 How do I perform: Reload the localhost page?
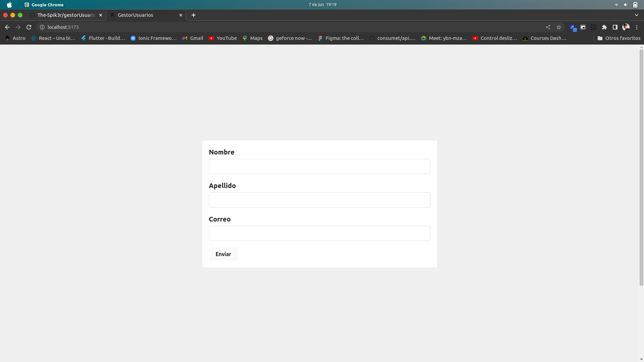point(29,27)
